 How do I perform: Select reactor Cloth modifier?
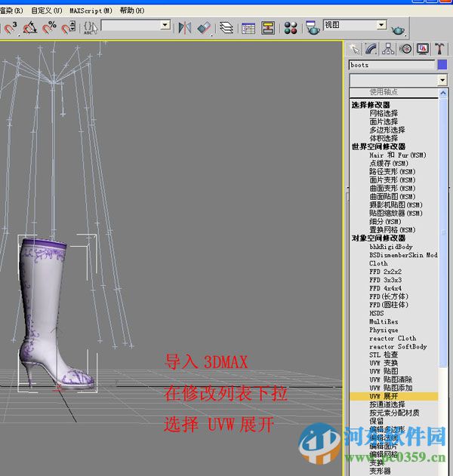click(393, 338)
